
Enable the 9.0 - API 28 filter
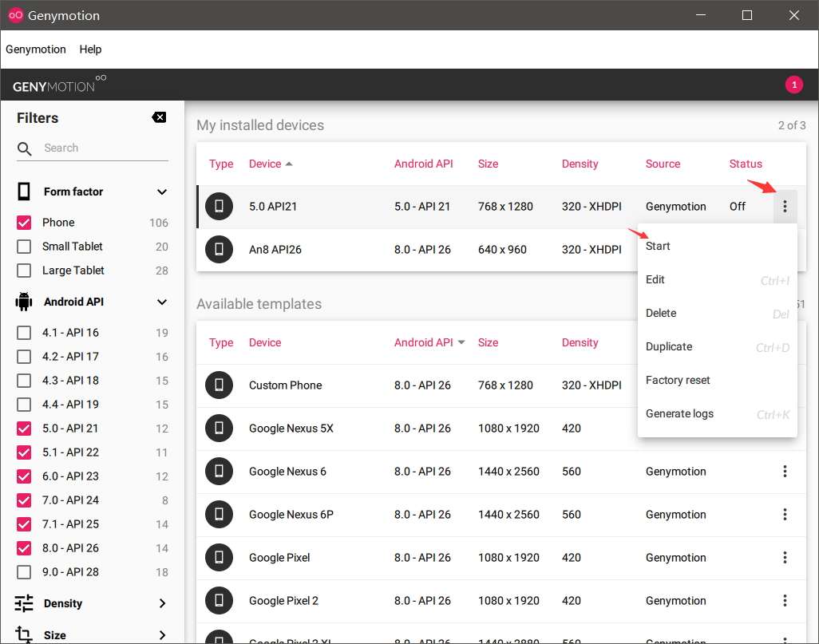(24, 572)
